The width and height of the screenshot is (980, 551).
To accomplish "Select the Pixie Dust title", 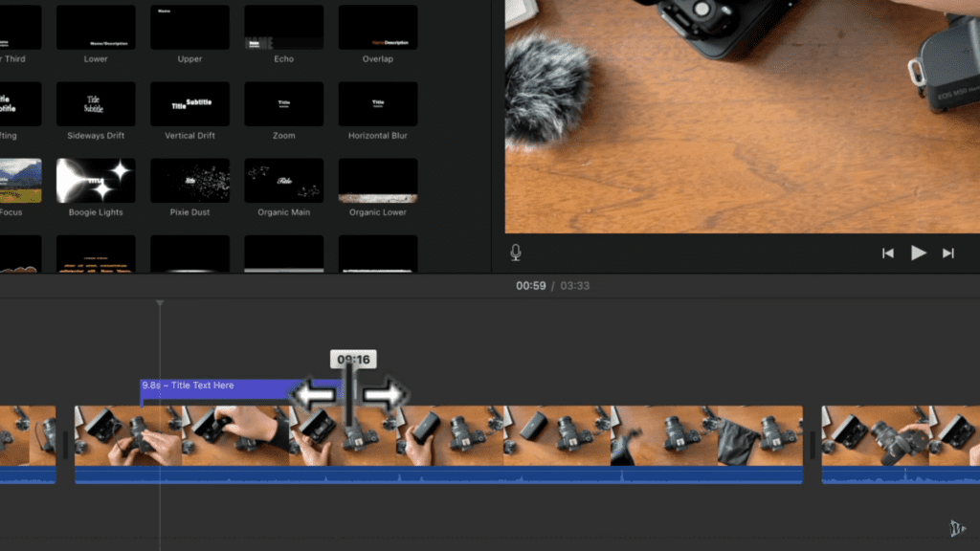I will [x=190, y=181].
